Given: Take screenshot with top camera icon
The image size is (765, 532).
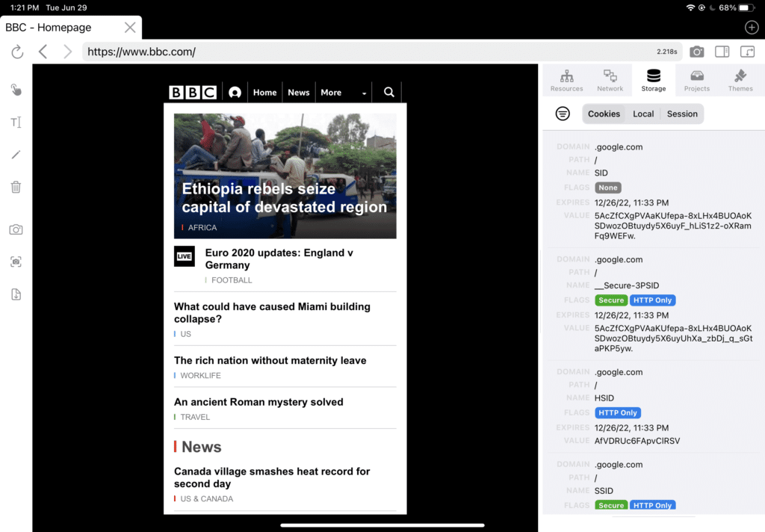Looking at the screenshot, I should point(697,52).
